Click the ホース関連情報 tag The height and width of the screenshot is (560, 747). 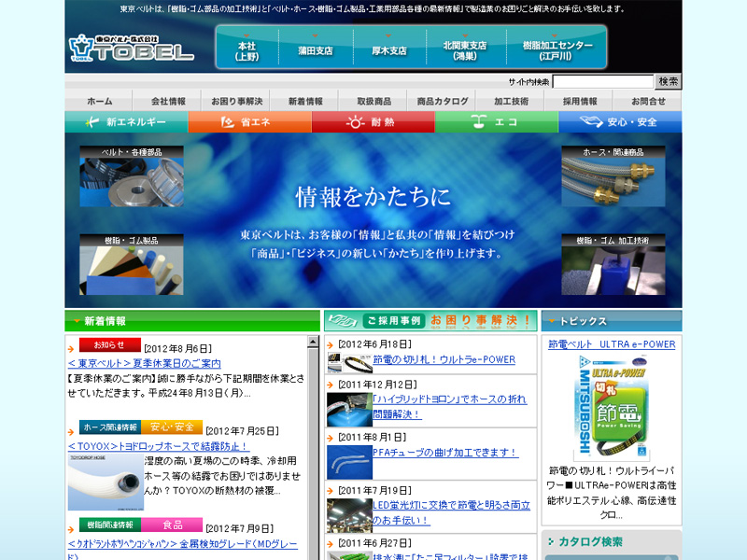pos(109,427)
